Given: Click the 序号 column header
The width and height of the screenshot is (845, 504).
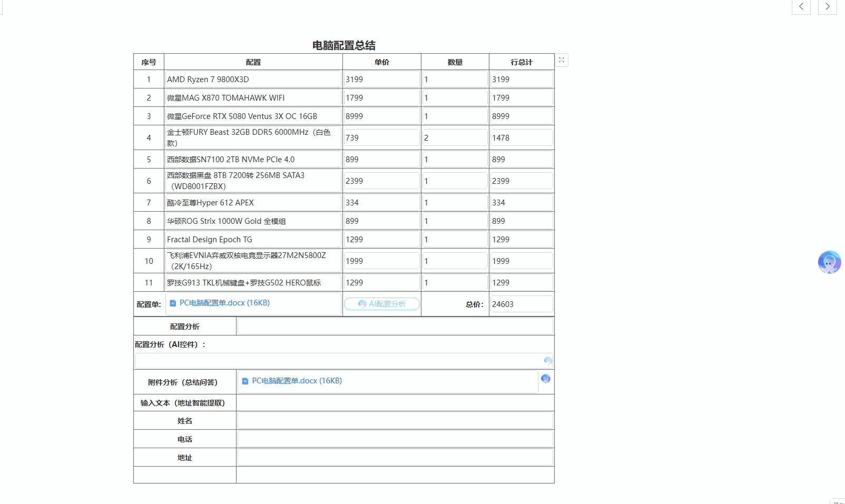Looking at the screenshot, I should [x=149, y=62].
